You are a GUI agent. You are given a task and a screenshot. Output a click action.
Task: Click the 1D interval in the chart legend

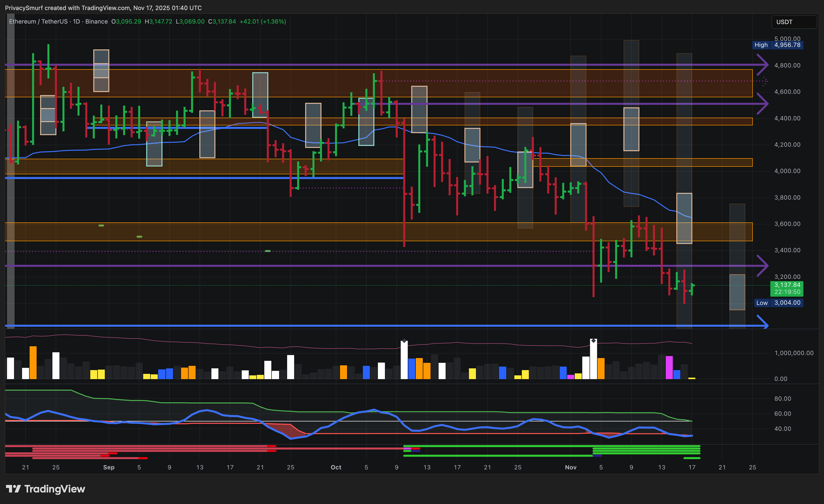(76, 21)
